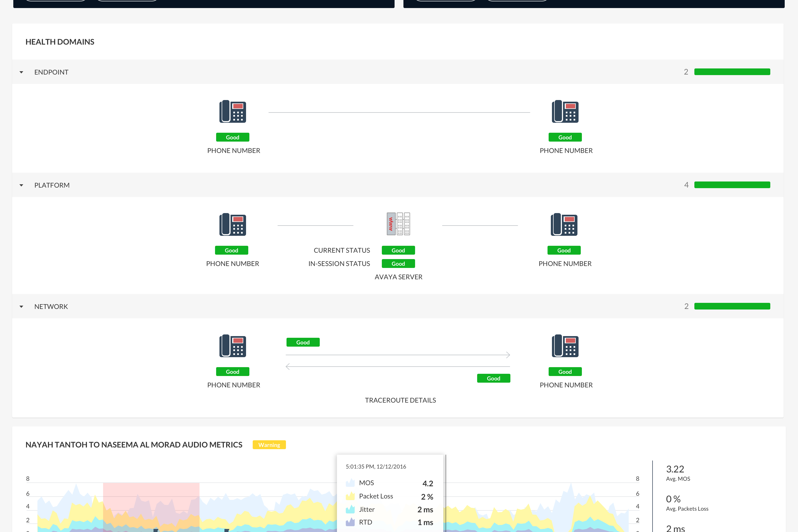The width and height of the screenshot is (798, 532).
Task: Click the In-Session Status Good badge
Action: tap(398, 264)
